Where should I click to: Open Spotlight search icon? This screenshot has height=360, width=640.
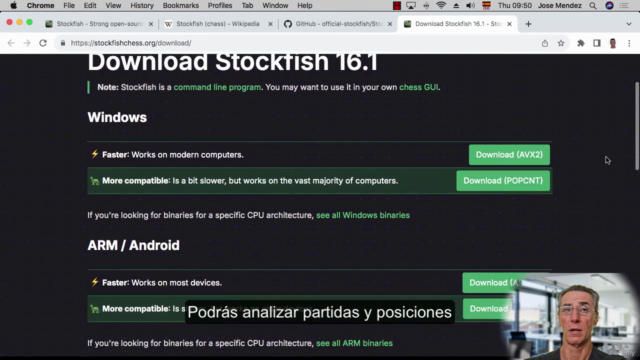click(593, 6)
